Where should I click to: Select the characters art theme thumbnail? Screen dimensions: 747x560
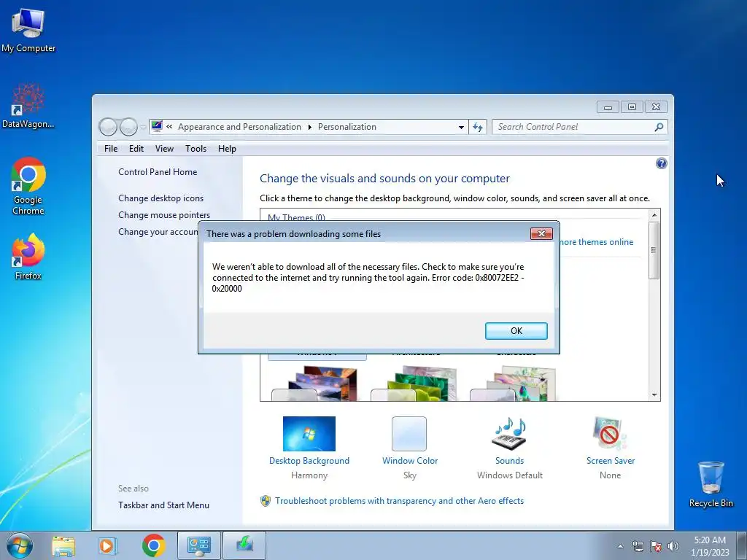tap(514, 384)
